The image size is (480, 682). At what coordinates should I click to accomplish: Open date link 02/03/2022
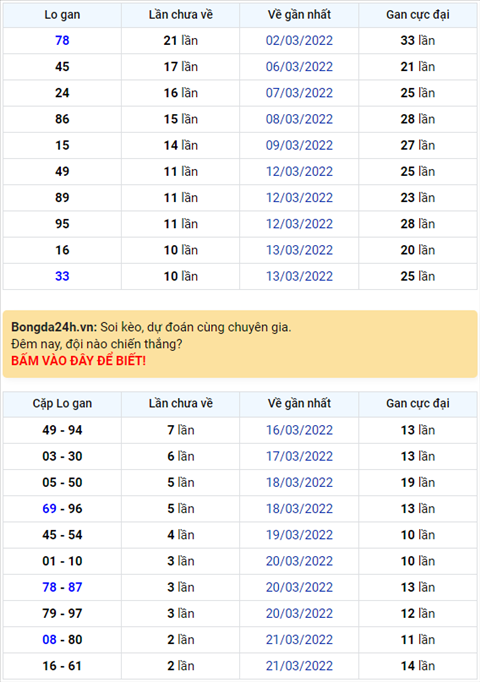[299, 40]
